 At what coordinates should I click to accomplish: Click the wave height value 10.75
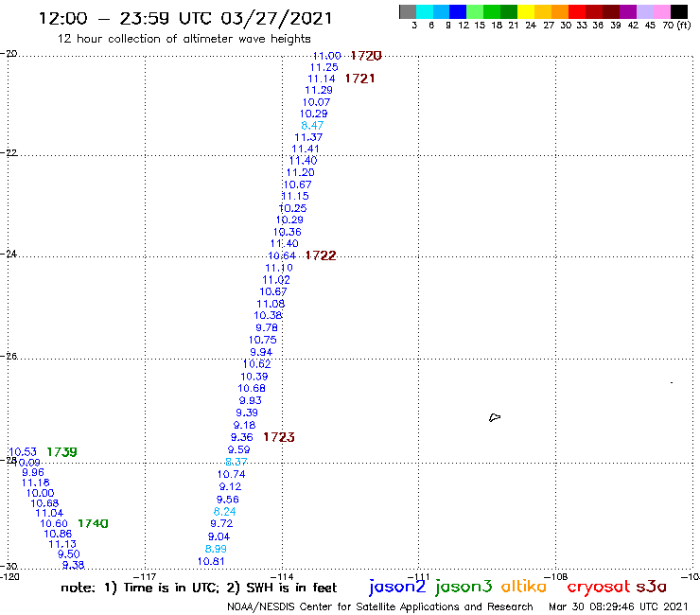pyautogui.click(x=263, y=340)
